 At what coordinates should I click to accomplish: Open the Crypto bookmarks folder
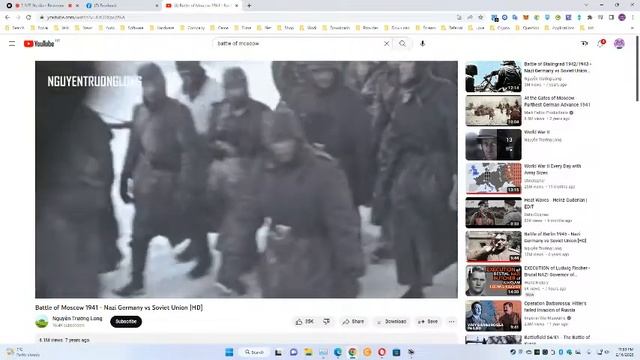point(500,28)
